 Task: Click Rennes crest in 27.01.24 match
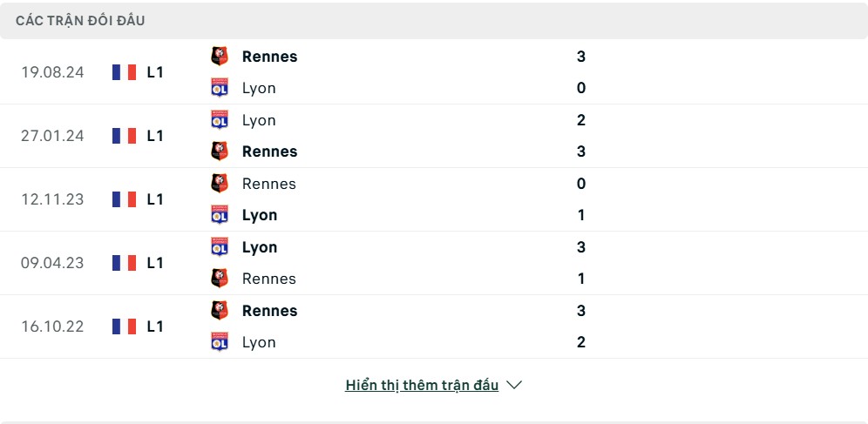tap(220, 151)
